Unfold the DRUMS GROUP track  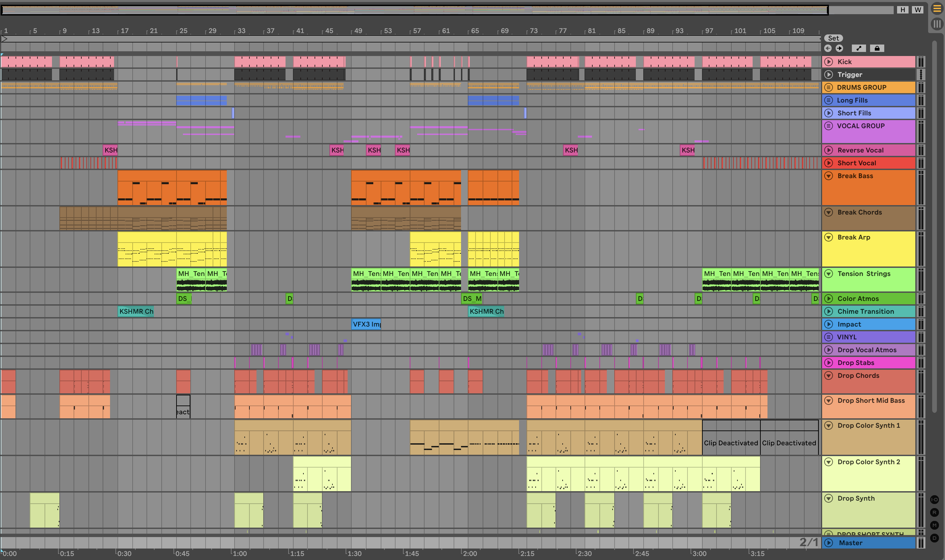coord(829,88)
